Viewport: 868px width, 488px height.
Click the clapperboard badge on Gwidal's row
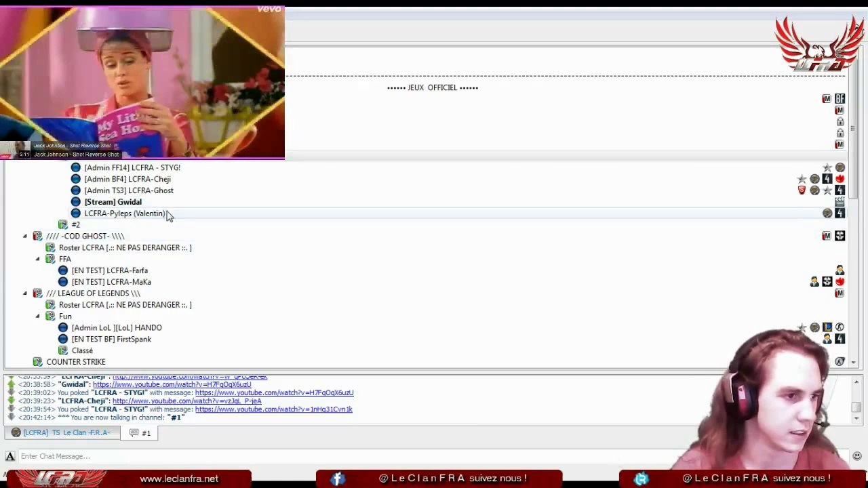840,202
